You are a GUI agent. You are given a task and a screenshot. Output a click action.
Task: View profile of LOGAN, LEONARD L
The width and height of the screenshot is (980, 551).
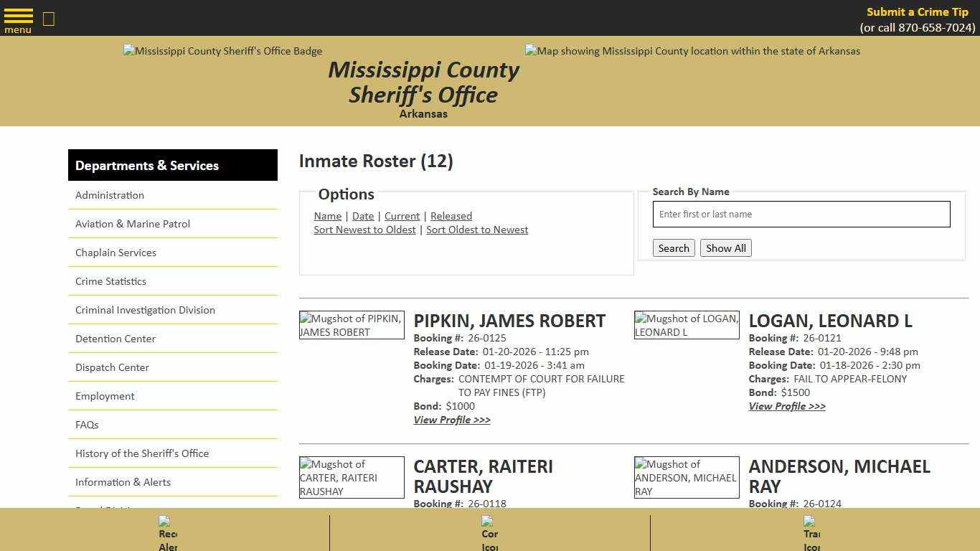tap(787, 406)
